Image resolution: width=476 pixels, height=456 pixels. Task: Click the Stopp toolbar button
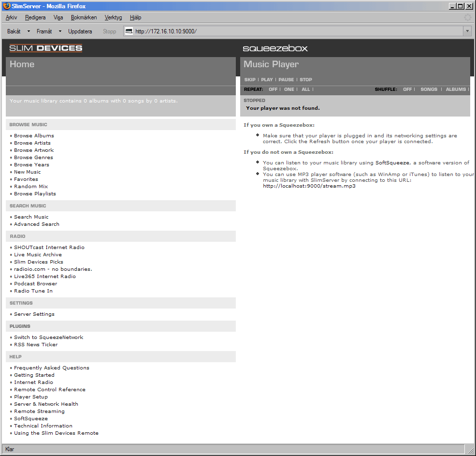tap(109, 31)
